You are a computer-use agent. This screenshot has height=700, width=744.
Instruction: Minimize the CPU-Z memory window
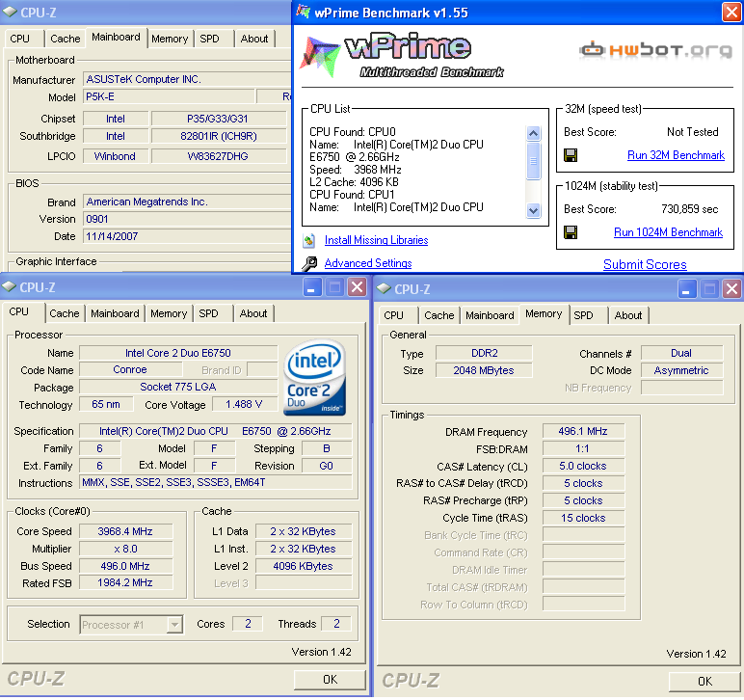(x=686, y=289)
